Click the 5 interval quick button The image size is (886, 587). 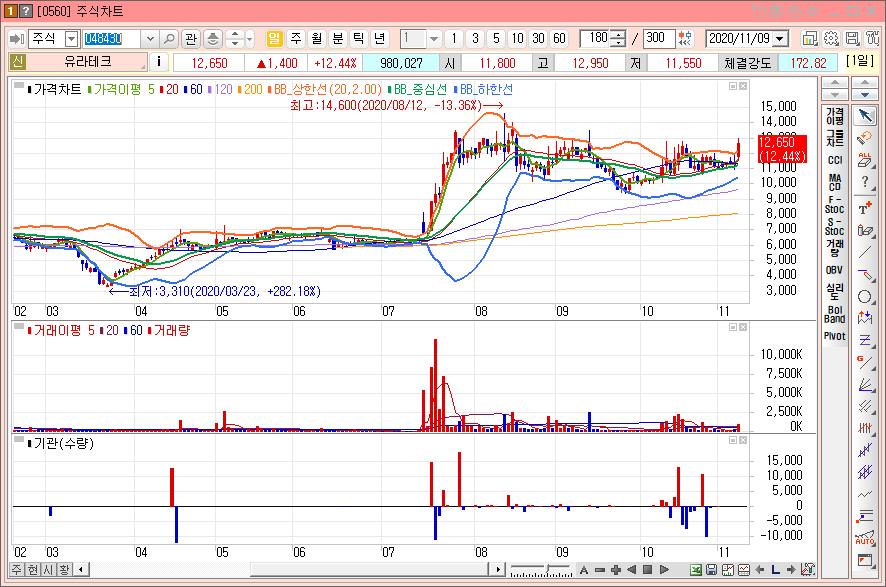(x=496, y=38)
